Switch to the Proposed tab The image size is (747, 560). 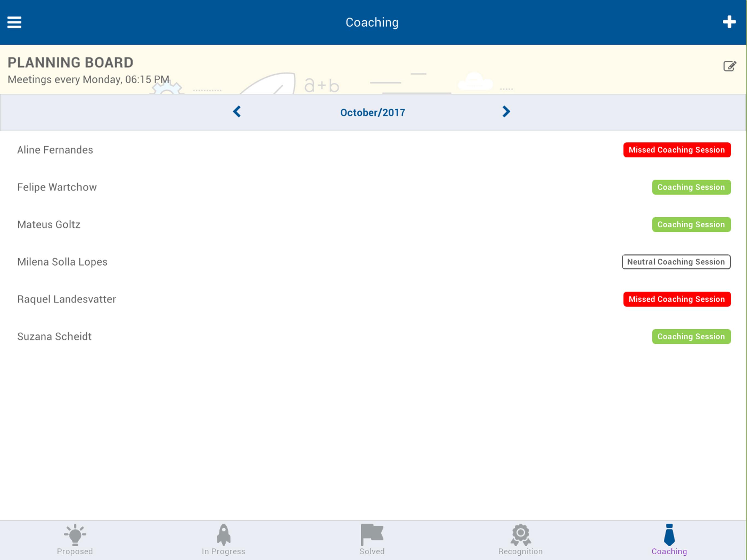pos(75,540)
